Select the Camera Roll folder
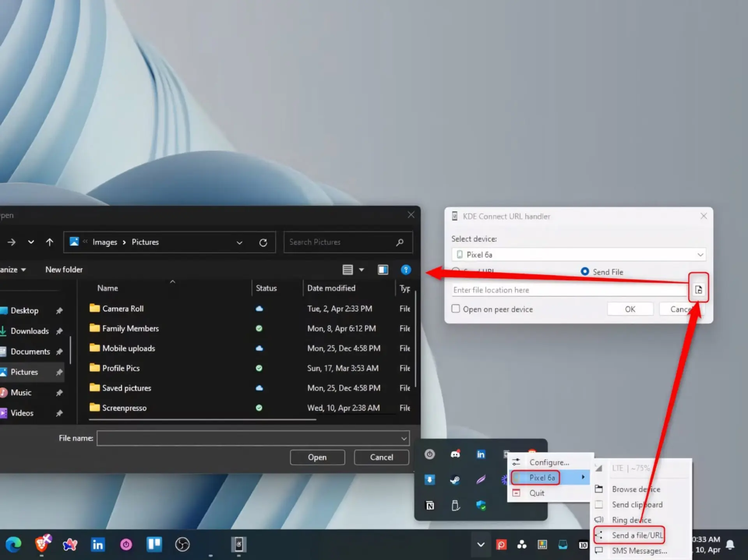748x560 pixels. coord(123,309)
